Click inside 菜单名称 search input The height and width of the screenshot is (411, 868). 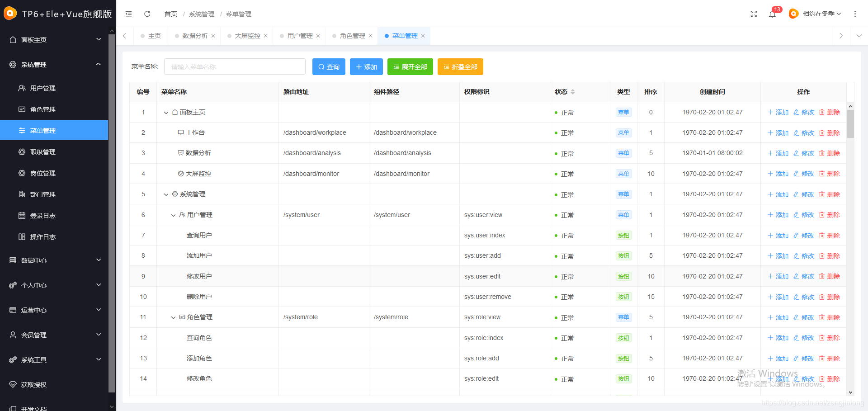tap(235, 67)
